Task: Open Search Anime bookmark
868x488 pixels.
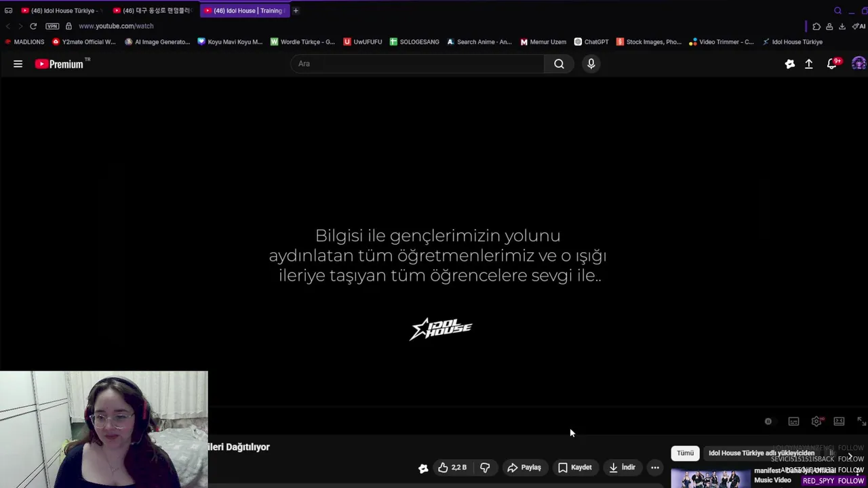Action: pyautogui.click(x=479, y=42)
